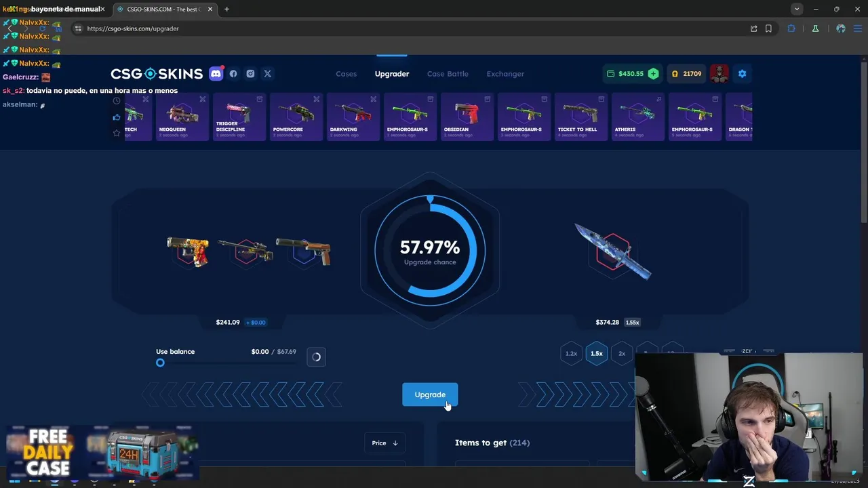Click the Upgrade button
The width and height of the screenshot is (868, 488).
[x=430, y=394]
